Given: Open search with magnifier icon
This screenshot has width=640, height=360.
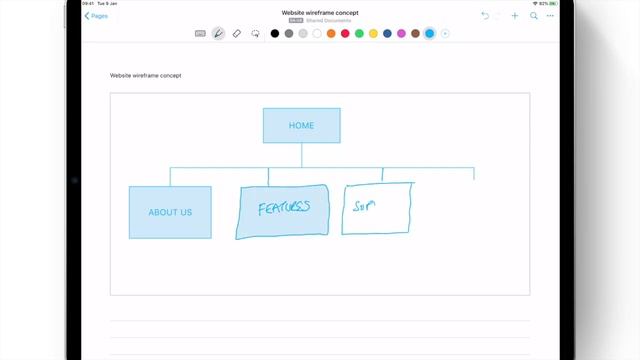Looking at the screenshot, I should [x=534, y=16].
